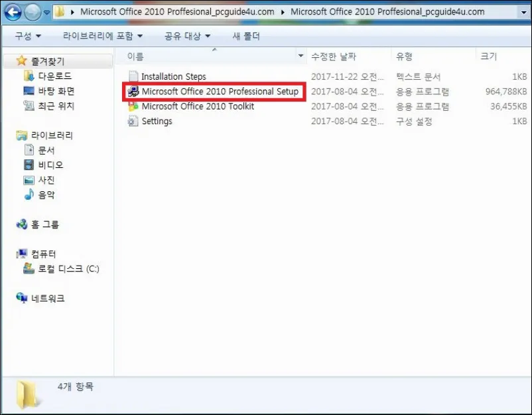Click the 음악 music note icon
The height and width of the screenshot is (415, 532).
pyautogui.click(x=29, y=195)
